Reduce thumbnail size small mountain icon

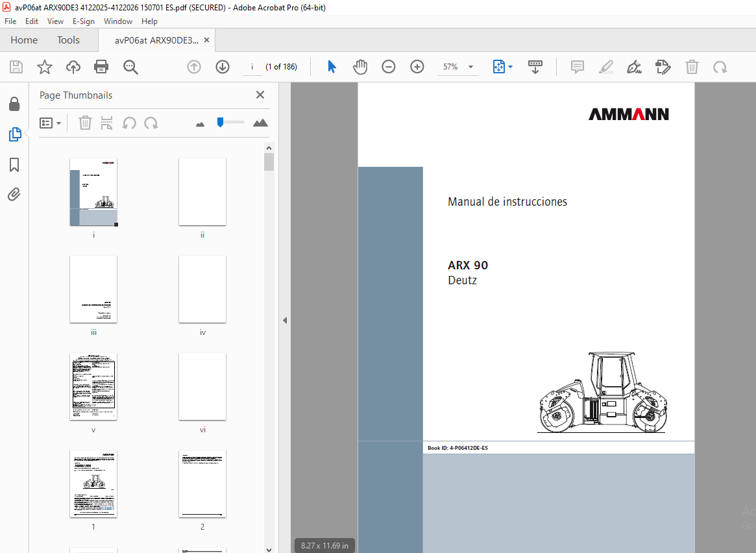(x=200, y=125)
